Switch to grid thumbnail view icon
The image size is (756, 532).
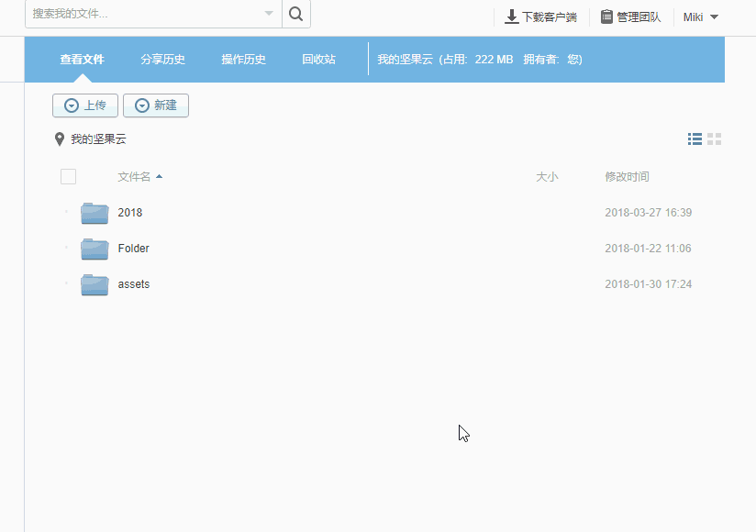coord(714,139)
